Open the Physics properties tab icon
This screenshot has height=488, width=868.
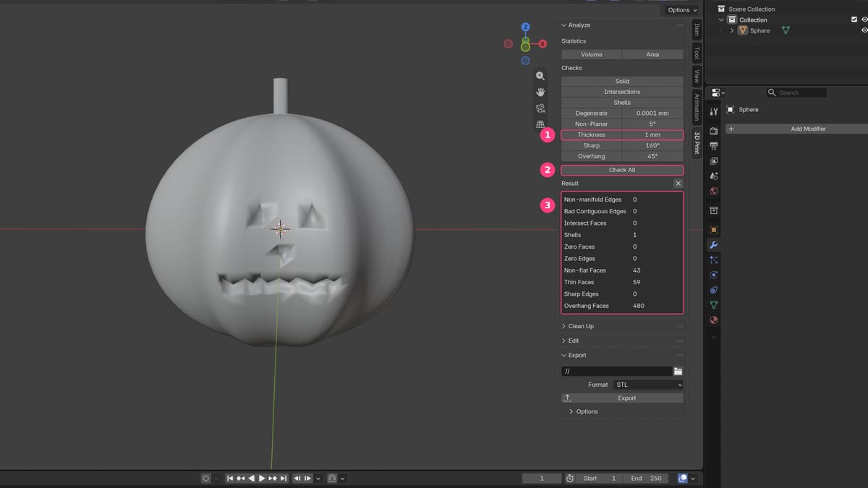tap(714, 275)
